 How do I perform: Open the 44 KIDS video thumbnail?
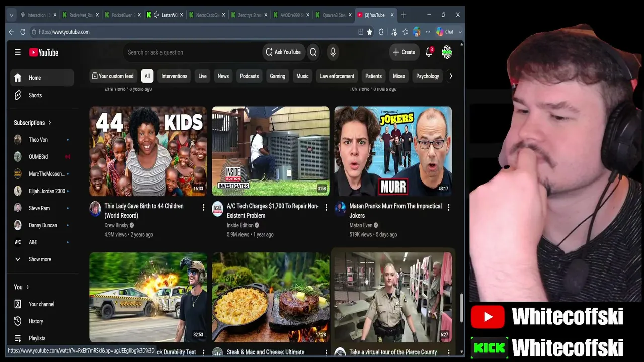tap(148, 151)
